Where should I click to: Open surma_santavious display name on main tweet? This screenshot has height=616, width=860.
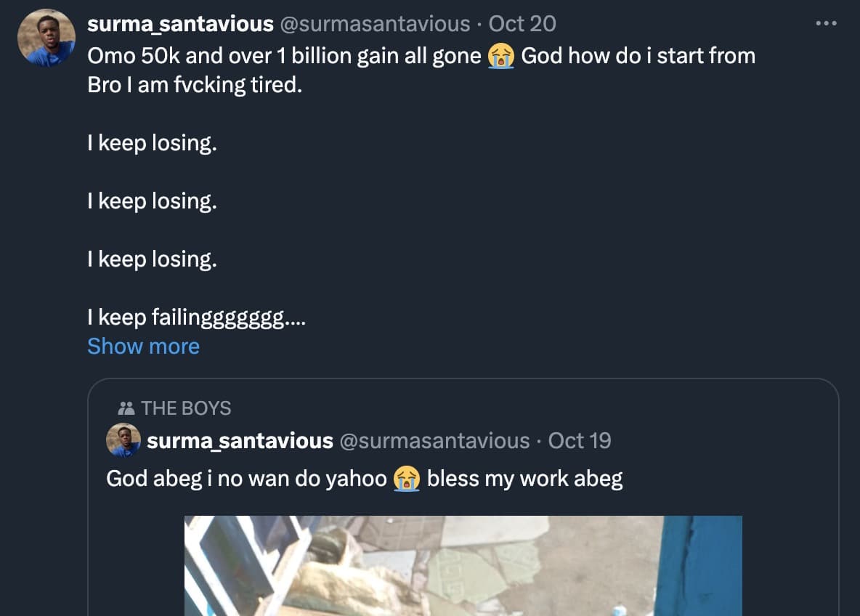click(180, 24)
